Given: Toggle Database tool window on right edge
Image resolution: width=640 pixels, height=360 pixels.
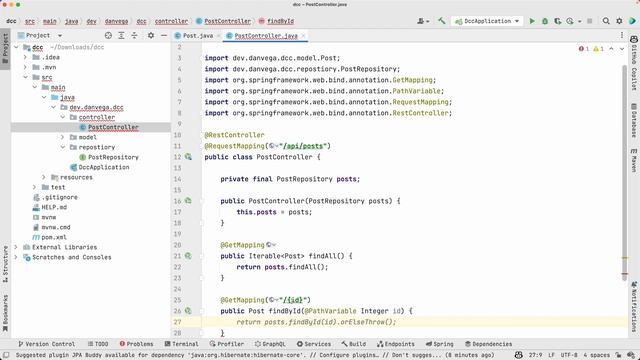Looking at the screenshot, I should [x=634, y=120].
